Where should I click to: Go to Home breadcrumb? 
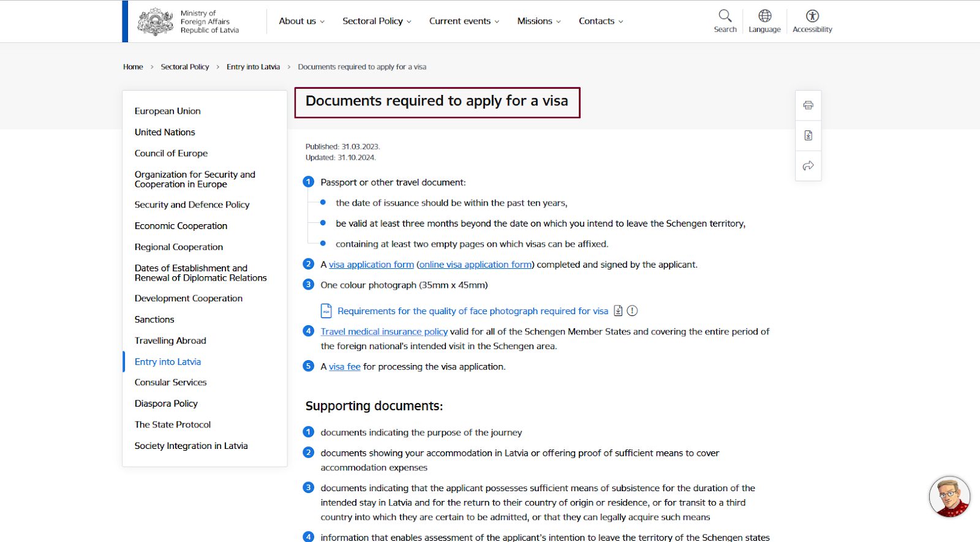click(x=133, y=67)
